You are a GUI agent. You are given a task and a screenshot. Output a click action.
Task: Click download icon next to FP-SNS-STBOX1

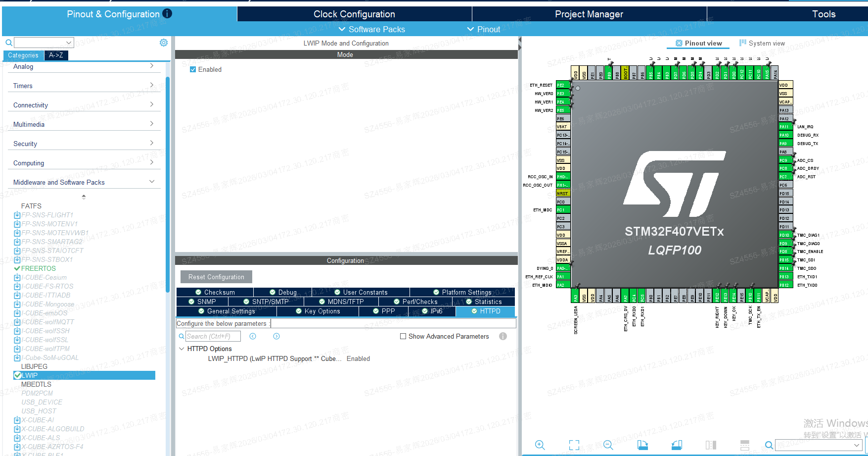pyautogui.click(x=17, y=259)
